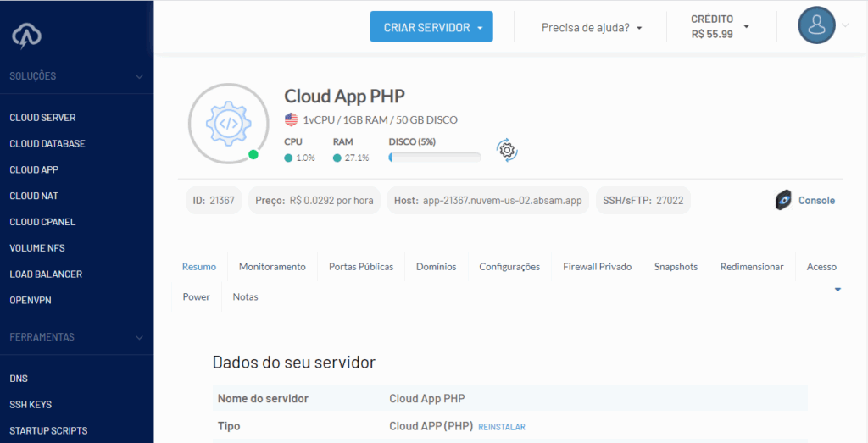Click the cloud logo in sidebar

coord(27,36)
